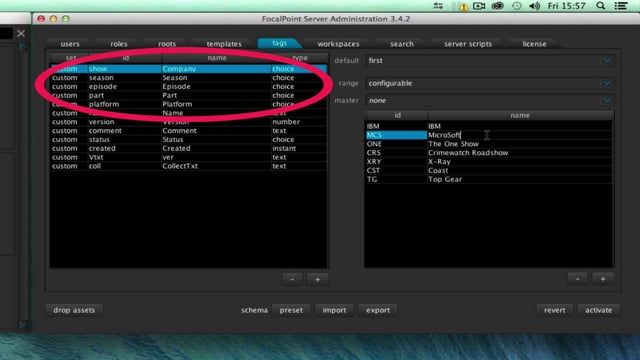This screenshot has height=360, width=640.
Task: Open the range dropdown showing configurable
Action: [490, 83]
